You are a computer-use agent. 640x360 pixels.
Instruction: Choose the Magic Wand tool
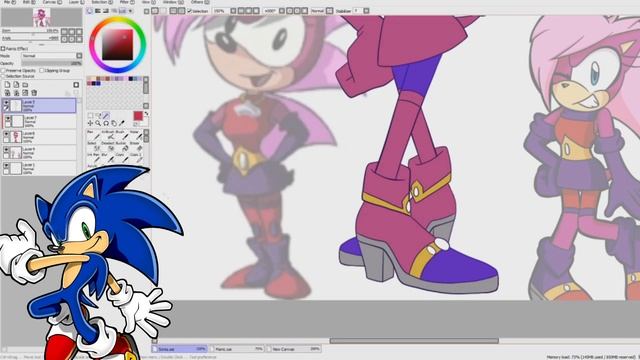pyautogui.click(x=106, y=116)
